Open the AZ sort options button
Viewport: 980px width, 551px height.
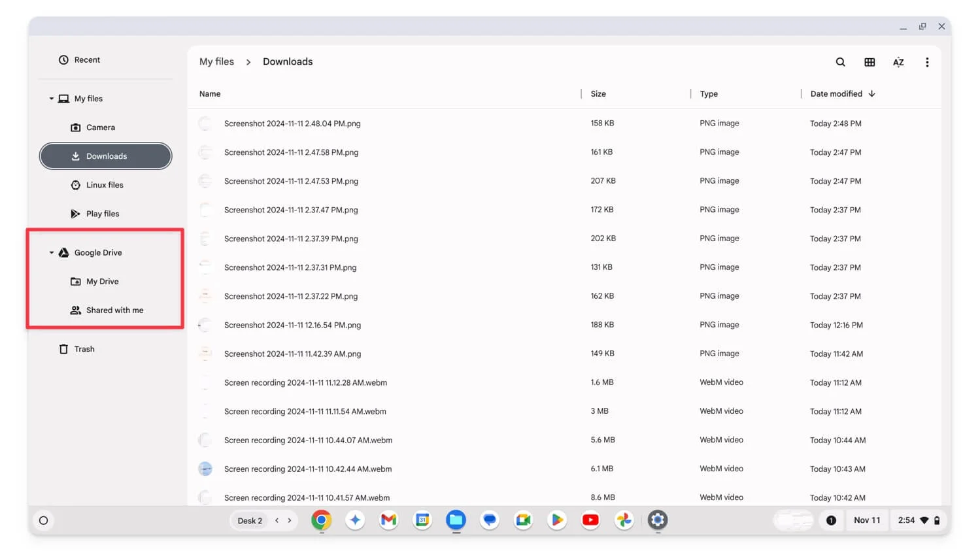[898, 62]
